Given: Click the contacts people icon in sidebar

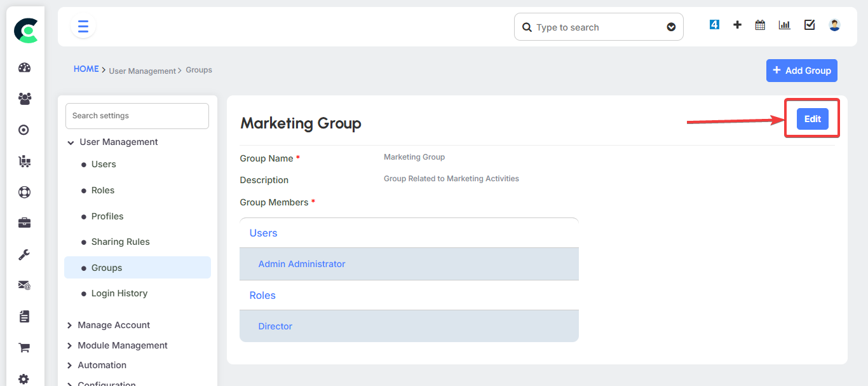Looking at the screenshot, I should pos(24,99).
